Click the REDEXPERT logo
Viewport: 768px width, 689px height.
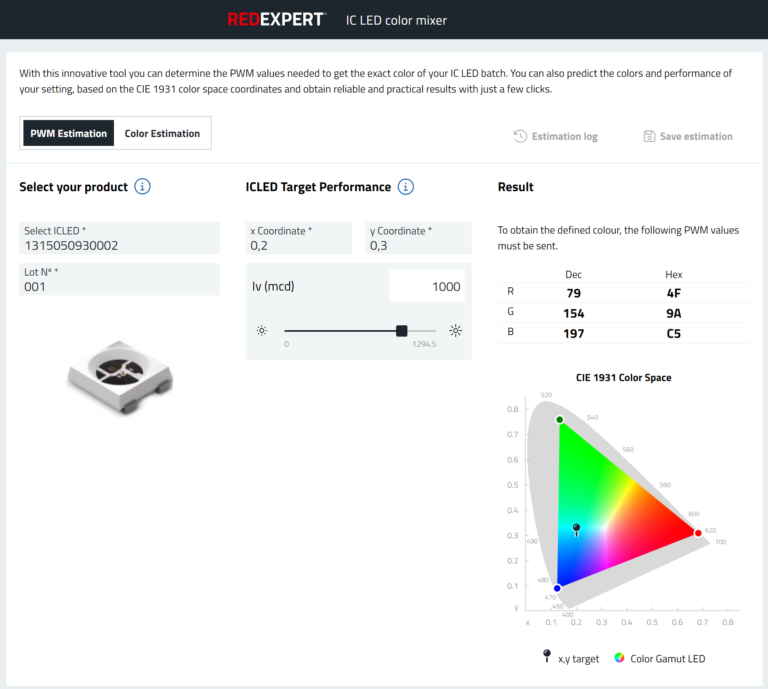click(x=277, y=20)
